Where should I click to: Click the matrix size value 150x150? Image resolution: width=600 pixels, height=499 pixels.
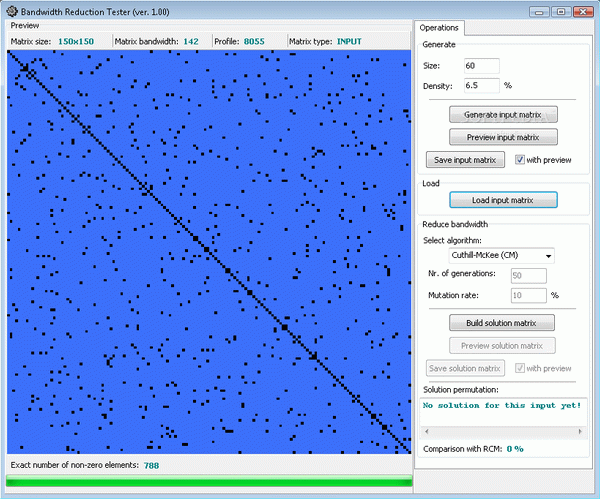click(76, 41)
